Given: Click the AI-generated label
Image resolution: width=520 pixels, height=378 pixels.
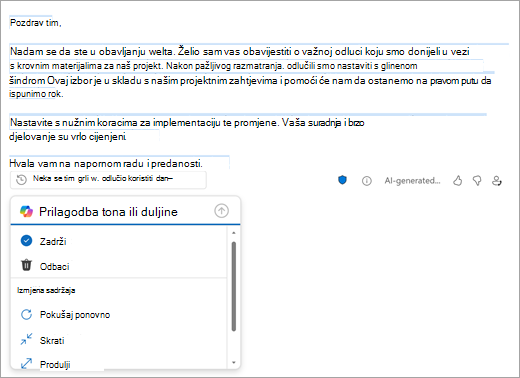Looking at the screenshot, I should (x=412, y=181).
